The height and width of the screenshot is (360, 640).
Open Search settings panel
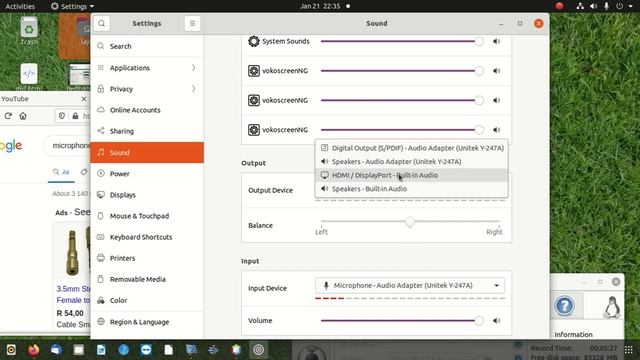(147, 46)
